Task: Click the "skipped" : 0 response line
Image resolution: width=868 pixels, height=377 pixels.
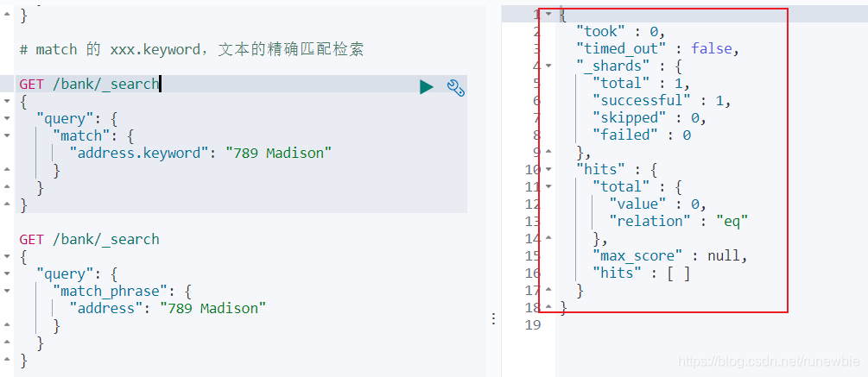Action: click(x=649, y=117)
